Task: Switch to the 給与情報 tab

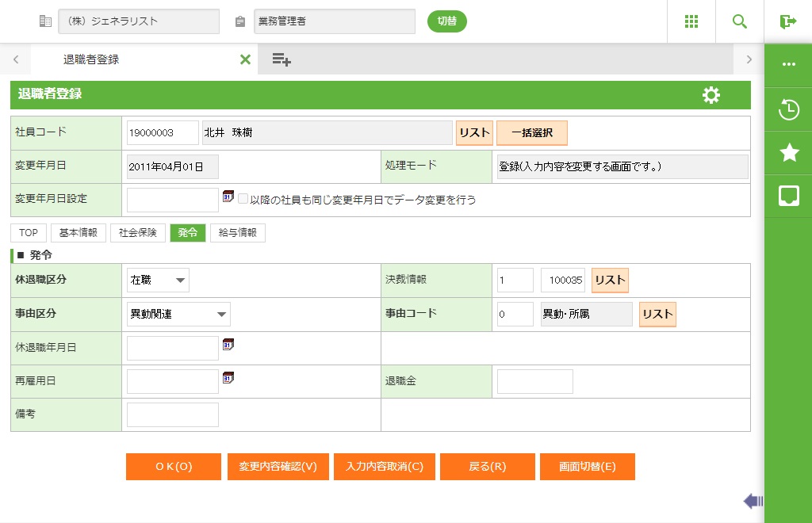Action: coord(237,233)
